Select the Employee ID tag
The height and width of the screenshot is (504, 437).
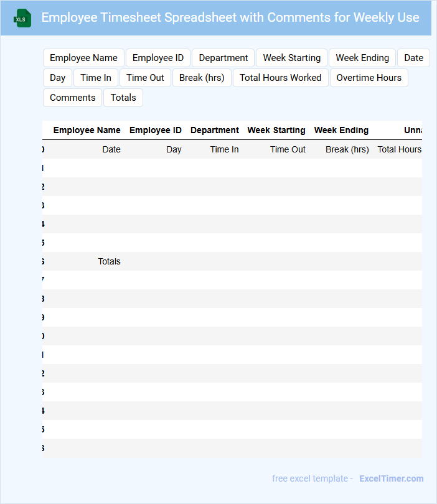pyautogui.click(x=158, y=58)
